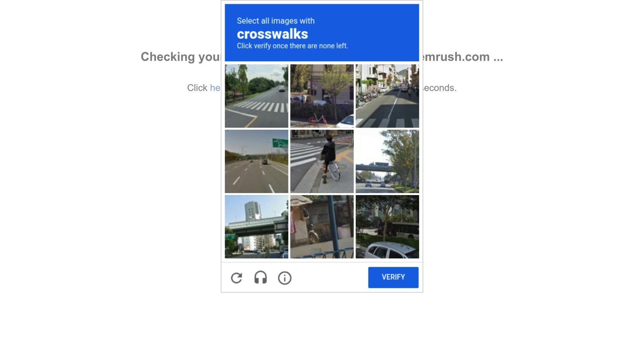Image resolution: width=644 pixels, height=362 pixels.
Task: Select tile with tall building and bridge
Action: tap(256, 227)
